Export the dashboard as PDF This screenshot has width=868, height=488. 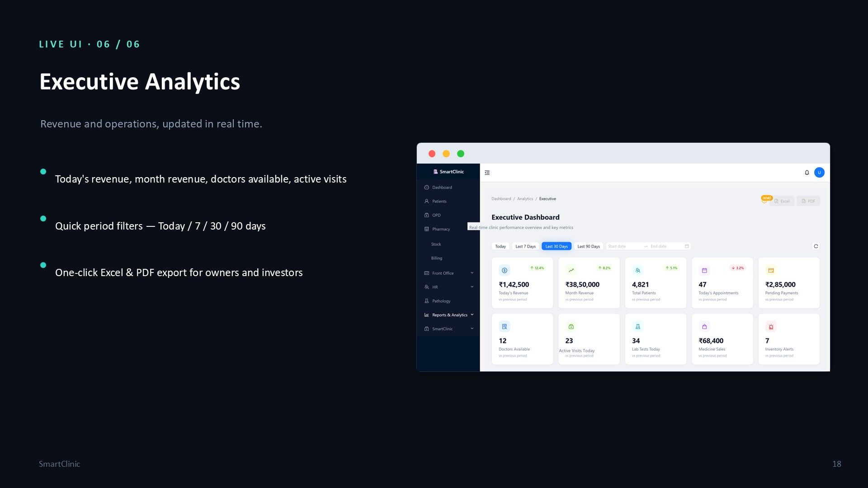click(808, 201)
